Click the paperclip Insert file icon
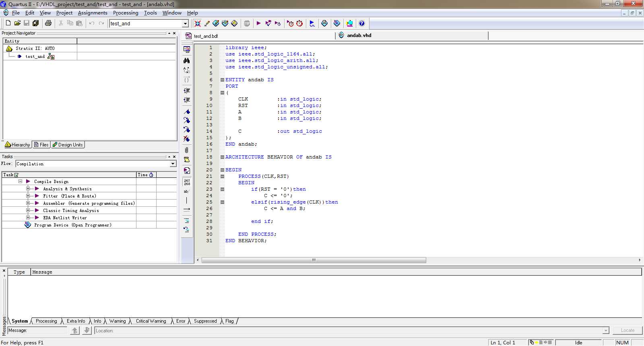The image size is (644, 346). pyautogui.click(x=187, y=150)
